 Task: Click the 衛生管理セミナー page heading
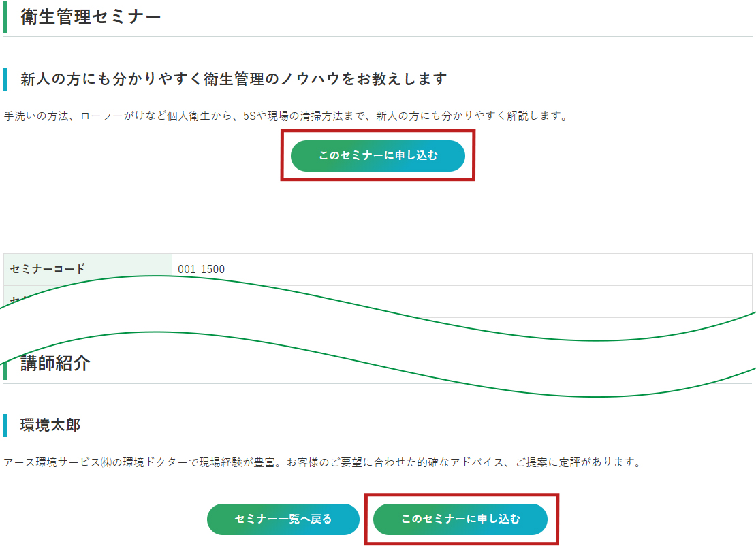tap(91, 17)
